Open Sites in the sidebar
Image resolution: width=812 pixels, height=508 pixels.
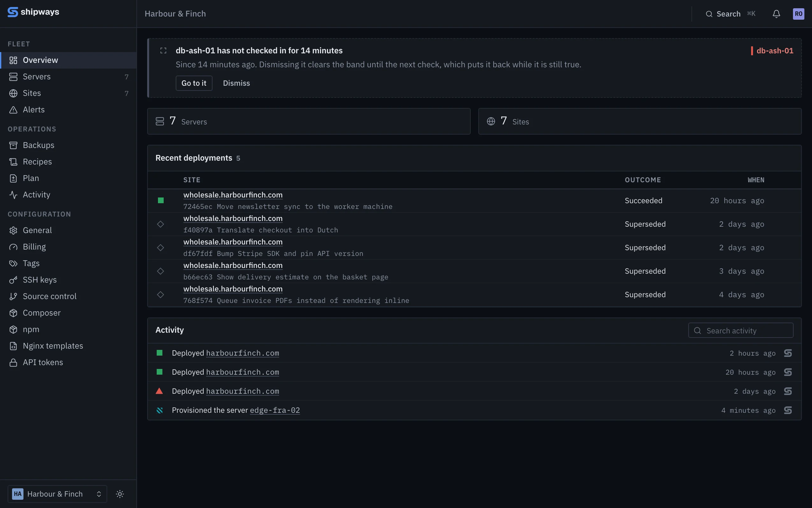pyautogui.click(x=69, y=93)
